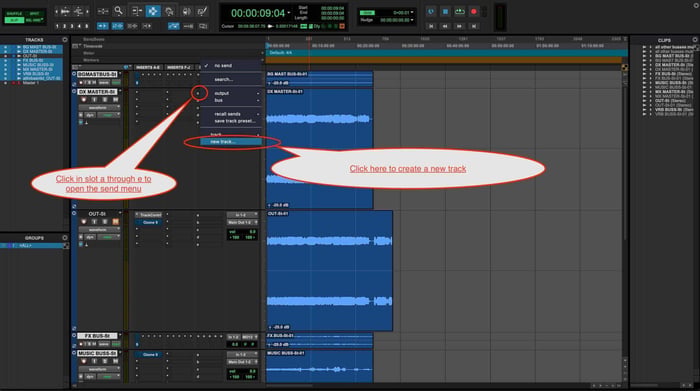Select the Zoomer magnifier tool
Image resolution: width=700 pixels, height=391 pixels.
tap(118, 11)
